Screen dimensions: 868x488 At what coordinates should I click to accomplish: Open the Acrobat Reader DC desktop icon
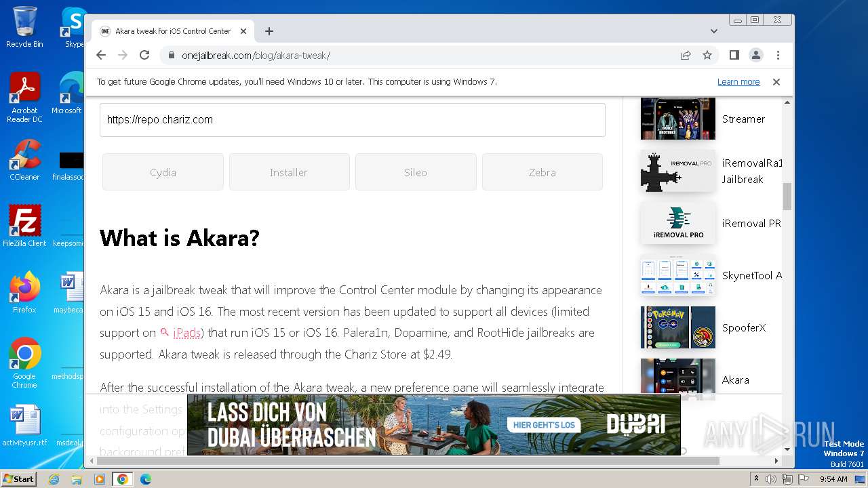click(24, 98)
